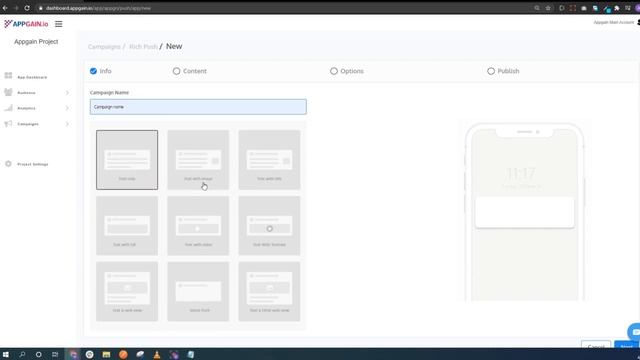
Task: Open the orange round app on taskbar
Action: point(123,354)
